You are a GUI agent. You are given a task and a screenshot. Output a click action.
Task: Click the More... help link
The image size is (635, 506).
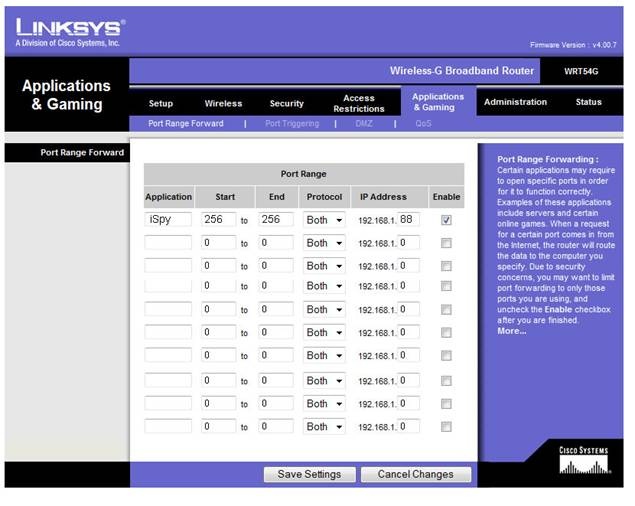(x=511, y=331)
